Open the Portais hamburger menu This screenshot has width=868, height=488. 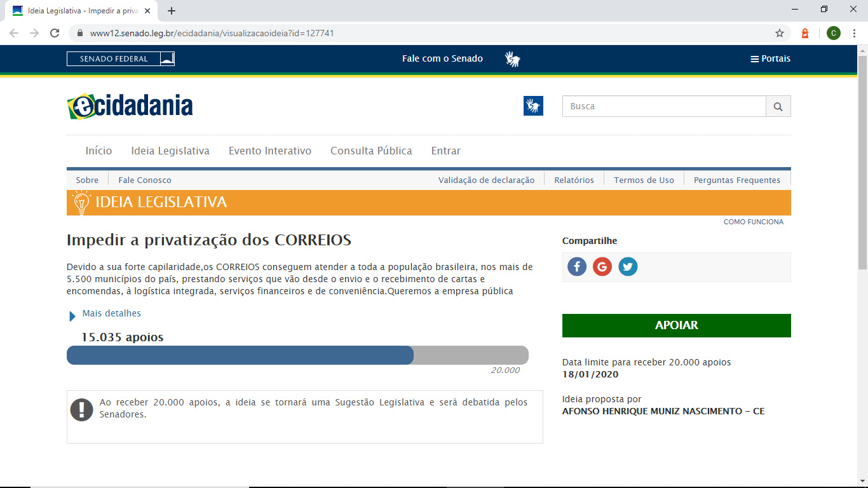(771, 58)
